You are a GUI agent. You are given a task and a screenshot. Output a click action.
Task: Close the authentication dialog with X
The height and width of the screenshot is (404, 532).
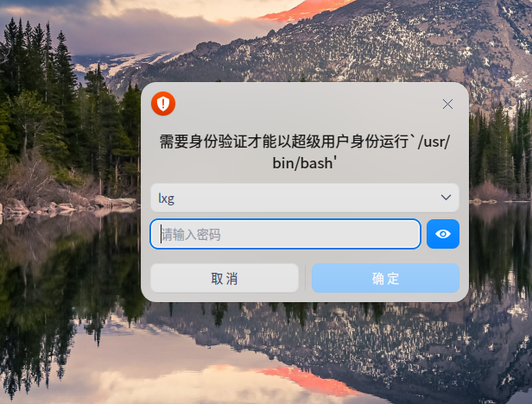tap(447, 104)
